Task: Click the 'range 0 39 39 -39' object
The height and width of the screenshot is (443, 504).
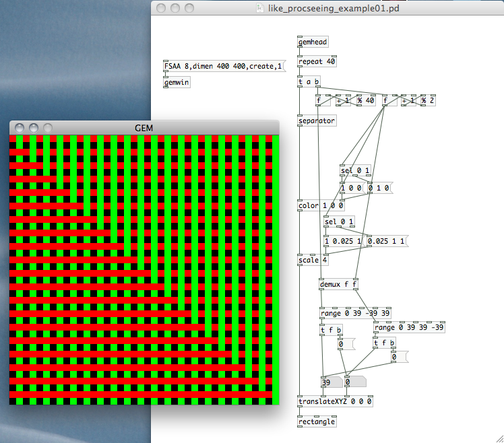Action: [409, 327]
